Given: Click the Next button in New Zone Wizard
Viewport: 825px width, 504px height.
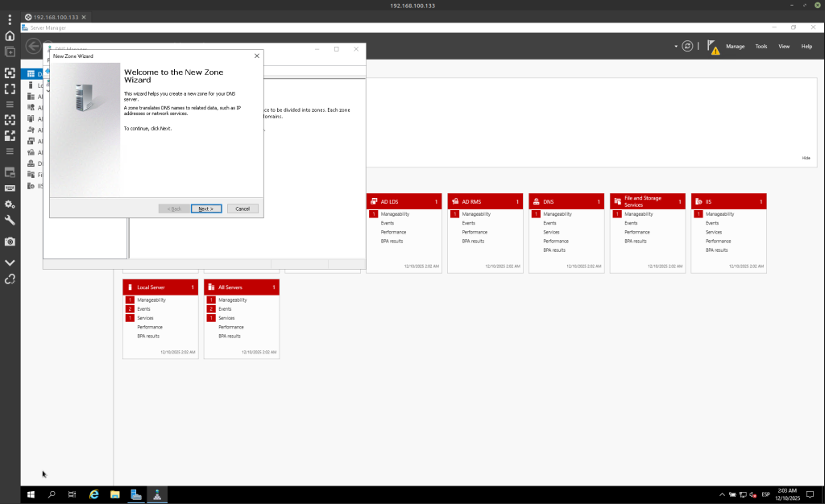Looking at the screenshot, I should point(206,209).
